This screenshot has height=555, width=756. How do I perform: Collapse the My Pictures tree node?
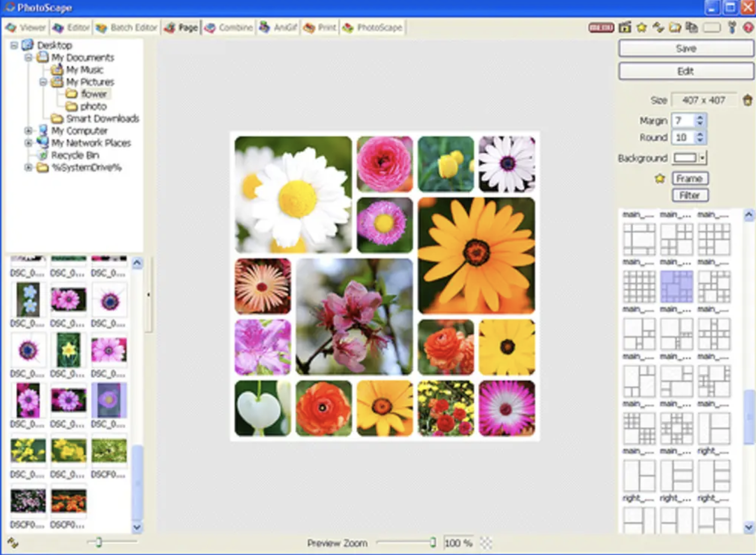[x=43, y=82]
